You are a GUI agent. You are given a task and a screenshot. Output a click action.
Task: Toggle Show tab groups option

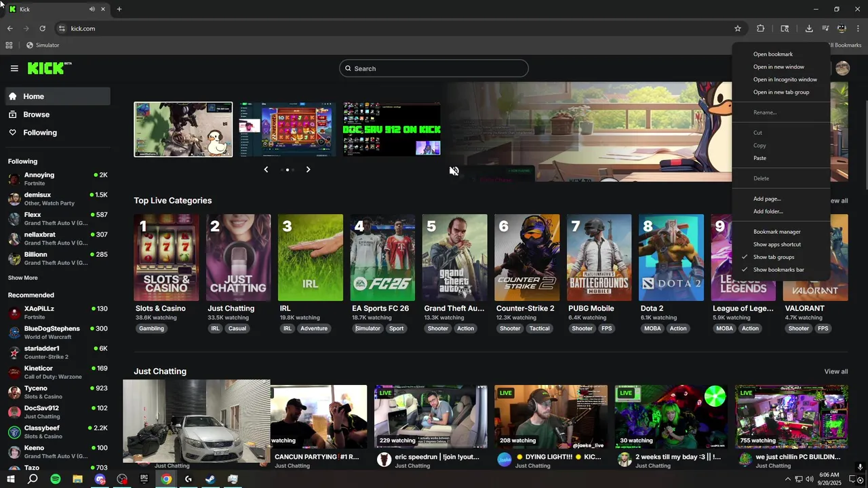781,257
